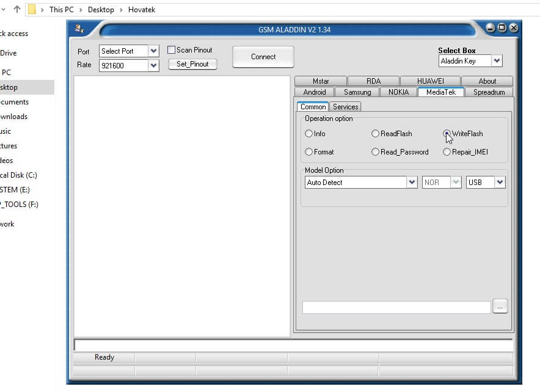Viewport: 540px width, 392px height.
Task: Open the baud Rate 921600 dropdown
Action: click(x=153, y=65)
